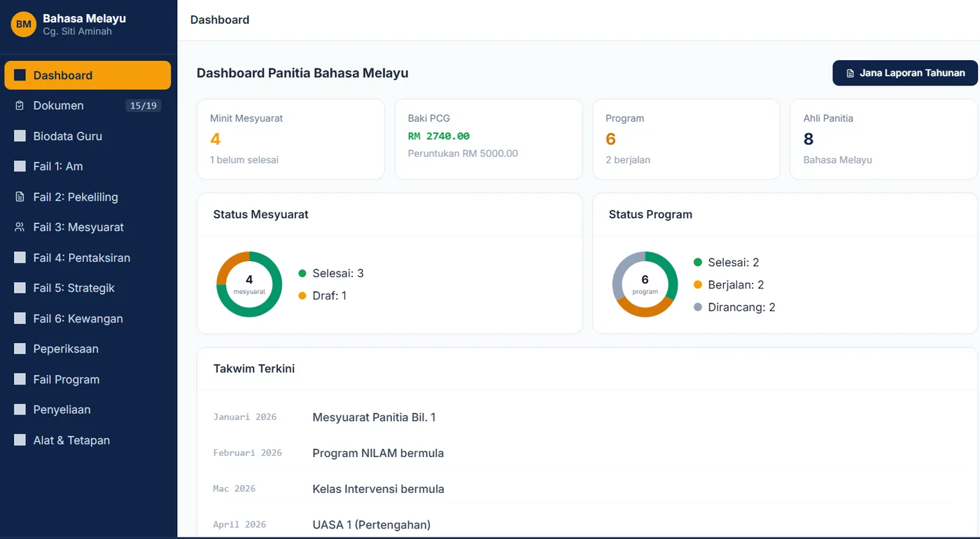
Task: Click the 'UASA 1 (Pertengahan)' entry
Action: [x=372, y=524]
